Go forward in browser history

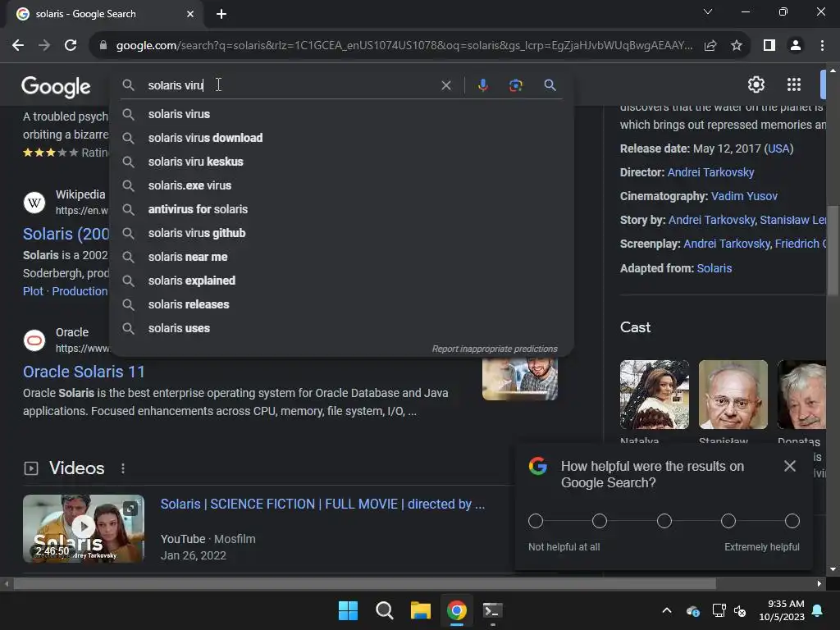tap(44, 46)
